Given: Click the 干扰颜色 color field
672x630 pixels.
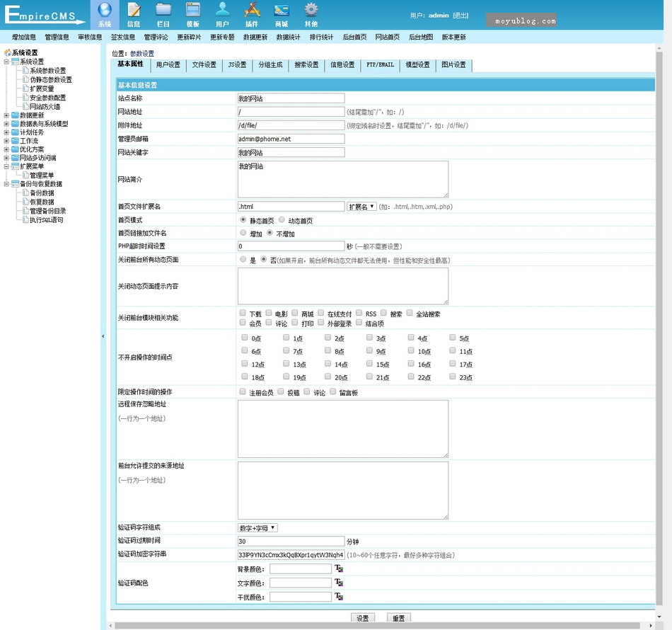Looking at the screenshot, I should pos(301,597).
